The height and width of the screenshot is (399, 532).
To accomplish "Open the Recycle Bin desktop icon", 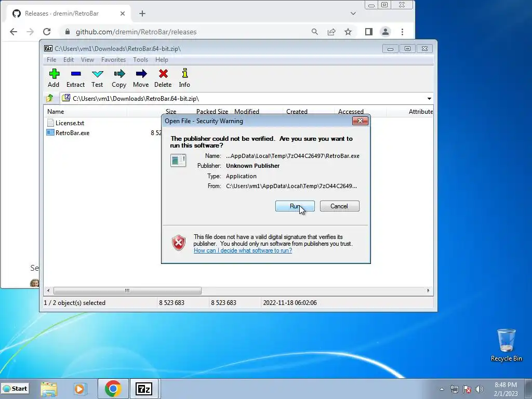I will tap(506, 344).
